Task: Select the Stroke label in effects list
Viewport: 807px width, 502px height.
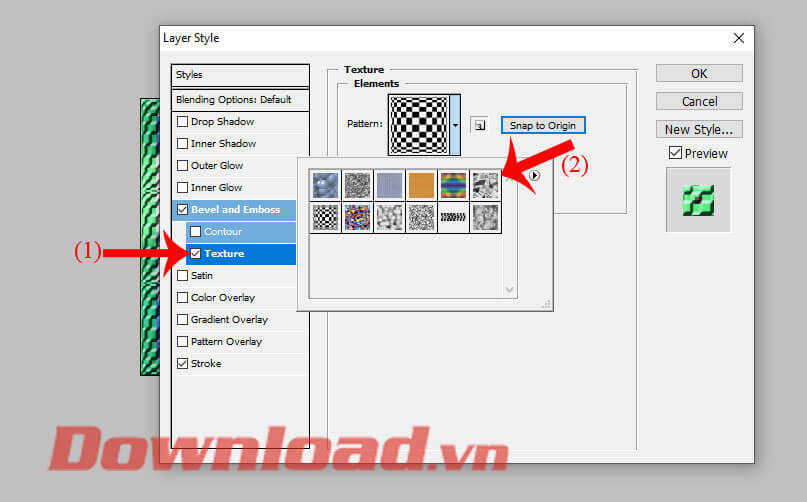Action: point(206,363)
